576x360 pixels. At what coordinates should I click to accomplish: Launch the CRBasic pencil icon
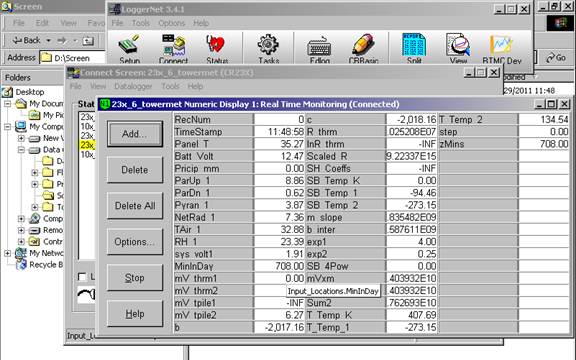[x=363, y=48]
